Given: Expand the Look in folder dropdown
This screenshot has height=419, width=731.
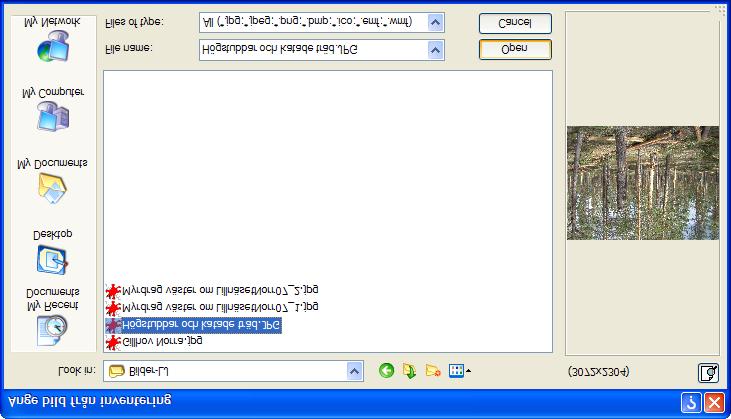Looking at the screenshot, I should 354,371.
